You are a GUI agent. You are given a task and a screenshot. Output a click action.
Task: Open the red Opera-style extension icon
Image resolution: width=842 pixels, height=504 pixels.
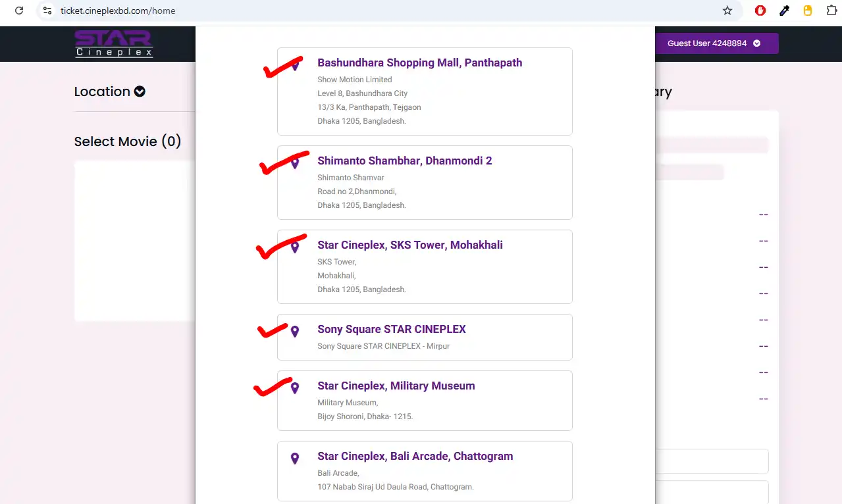click(x=760, y=11)
